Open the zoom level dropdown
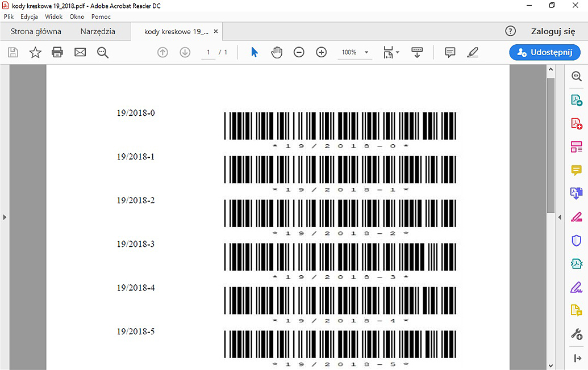 click(x=366, y=52)
